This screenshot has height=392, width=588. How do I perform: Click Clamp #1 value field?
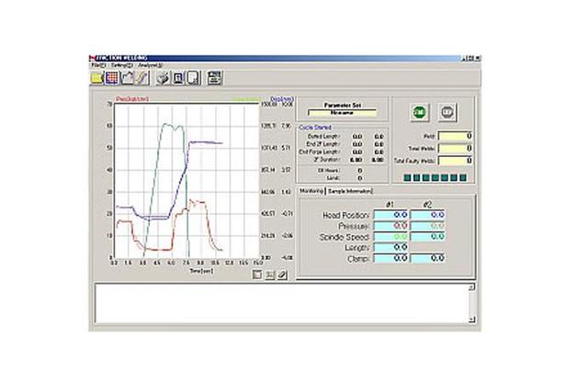coord(391,258)
